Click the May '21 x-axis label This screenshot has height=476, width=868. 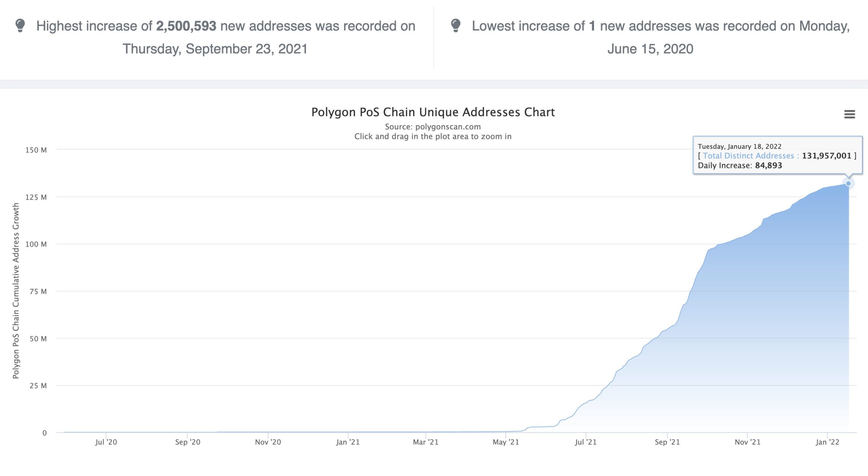click(506, 442)
